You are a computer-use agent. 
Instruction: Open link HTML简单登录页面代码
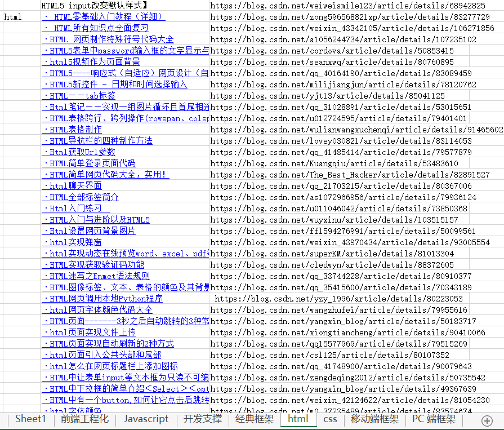click(x=89, y=163)
